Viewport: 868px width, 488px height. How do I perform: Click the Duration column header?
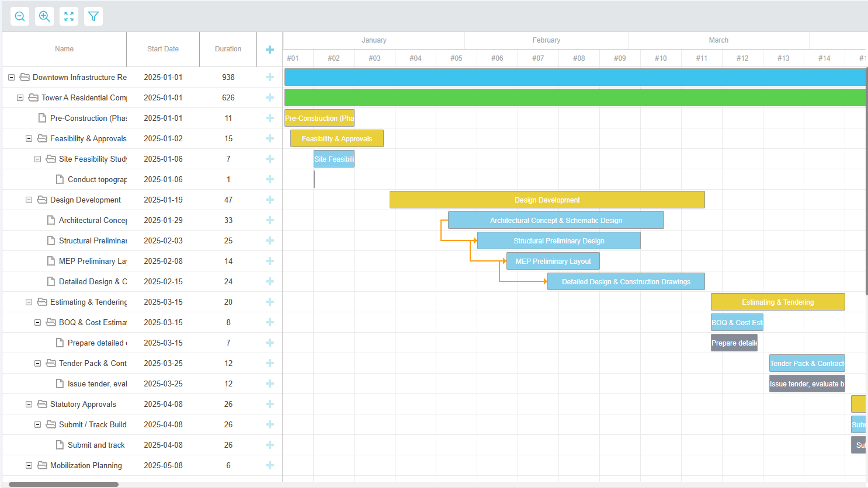click(228, 49)
